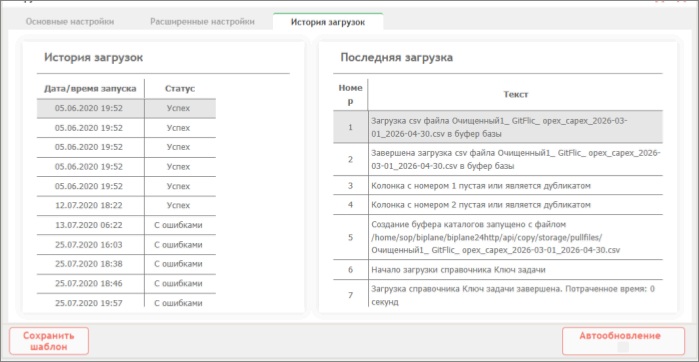Click the Дата/время запуска column header
This screenshot has width=699, height=362.
pyautogui.click(x=90, y=89)
